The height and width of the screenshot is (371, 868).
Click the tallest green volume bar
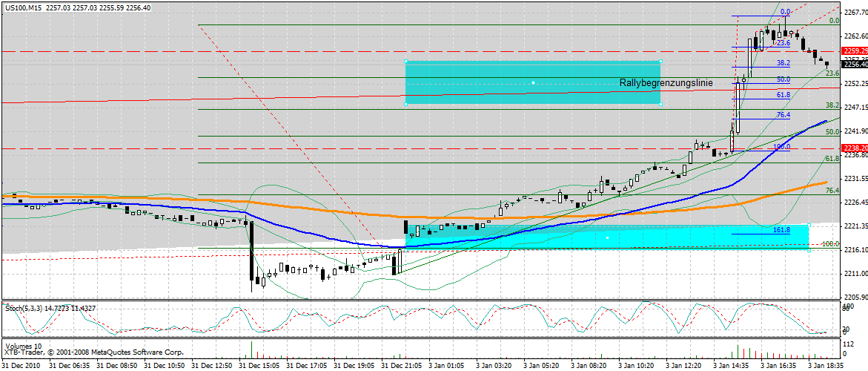(251, 349)
